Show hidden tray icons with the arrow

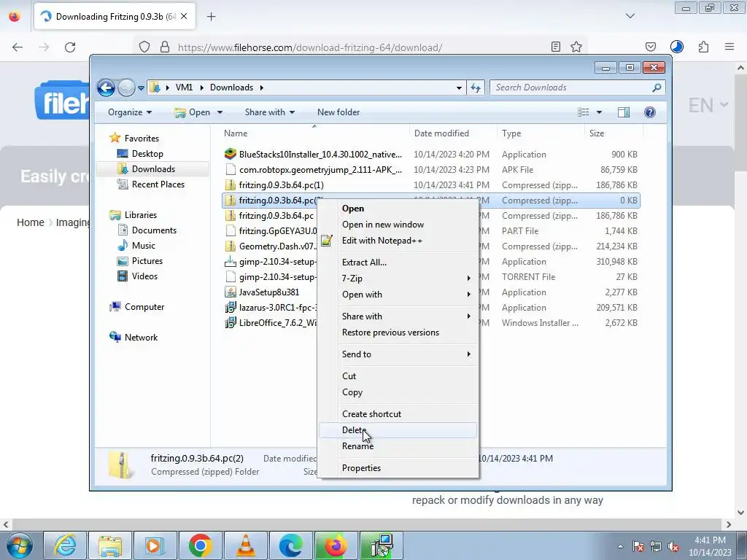[x=620, y=546]
